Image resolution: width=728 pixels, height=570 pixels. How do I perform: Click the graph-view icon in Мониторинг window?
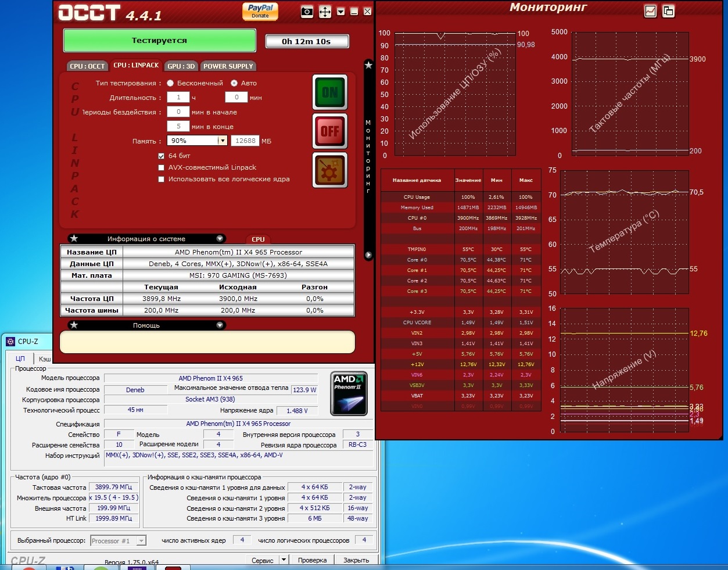[650, 11]
